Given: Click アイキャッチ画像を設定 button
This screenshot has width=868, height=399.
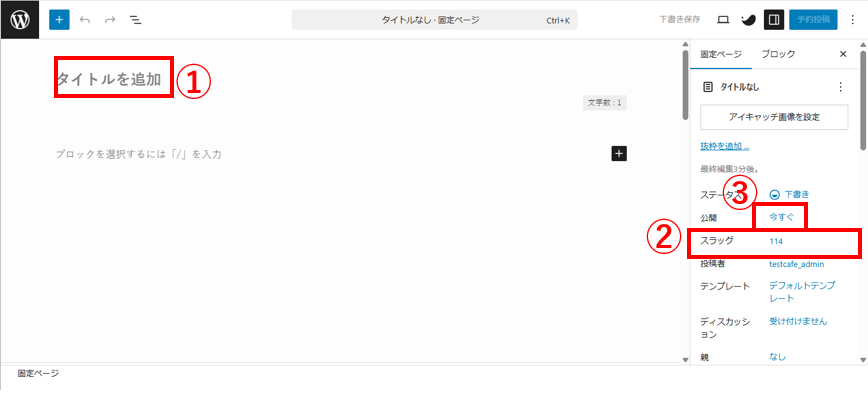Looking at the screenshot, I should click(774, 117).
